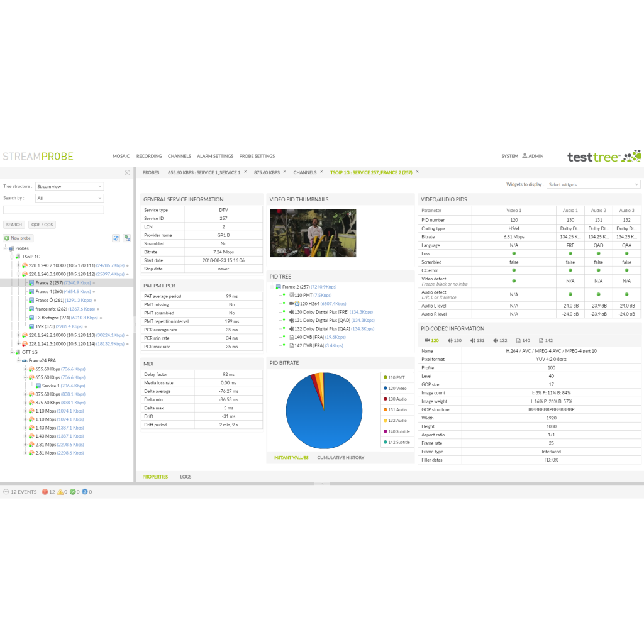Click the France 2 TV screen icon
The height and width of the screenshot is (644, 644).
[31, 283]
